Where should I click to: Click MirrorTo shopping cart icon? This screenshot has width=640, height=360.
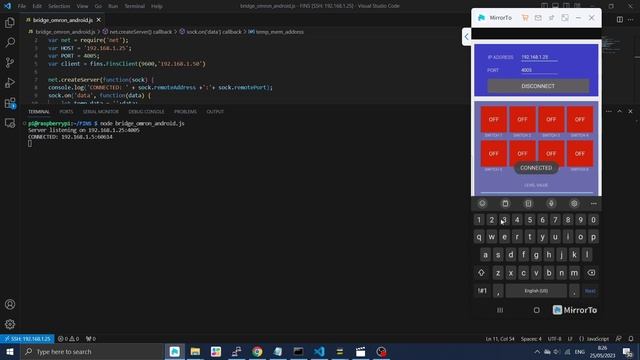coord(525,18)
